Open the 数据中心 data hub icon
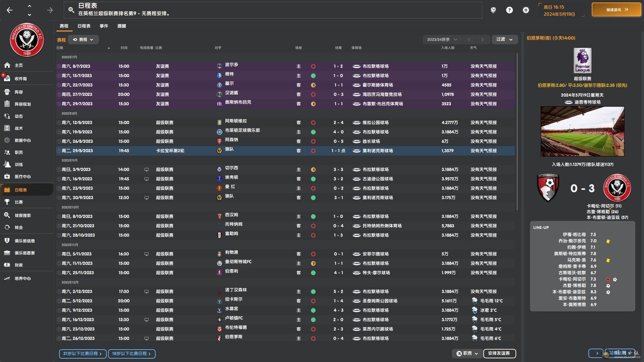 pos(7,140)
